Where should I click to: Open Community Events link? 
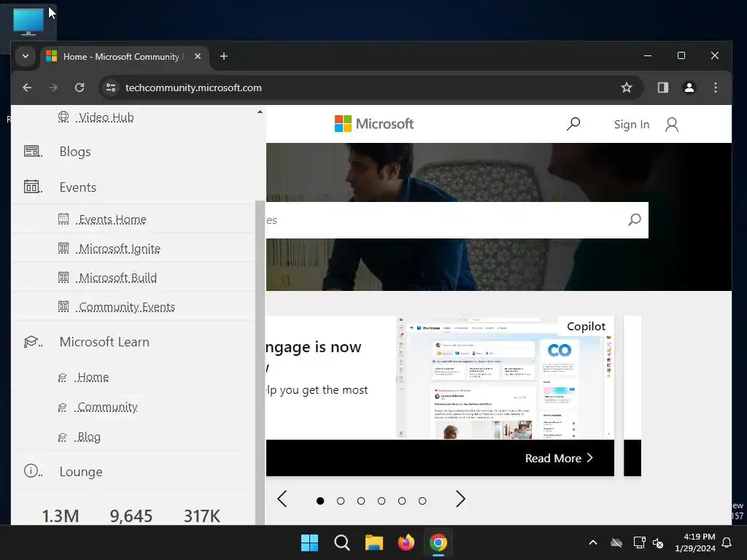click(127, 307)
